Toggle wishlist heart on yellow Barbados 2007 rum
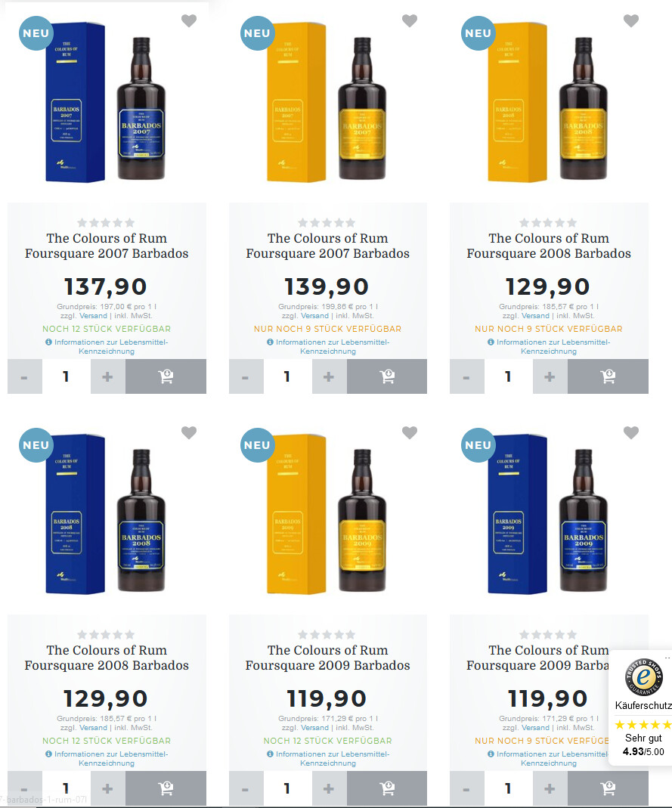 pyautogui.click(x=410, y=20)
